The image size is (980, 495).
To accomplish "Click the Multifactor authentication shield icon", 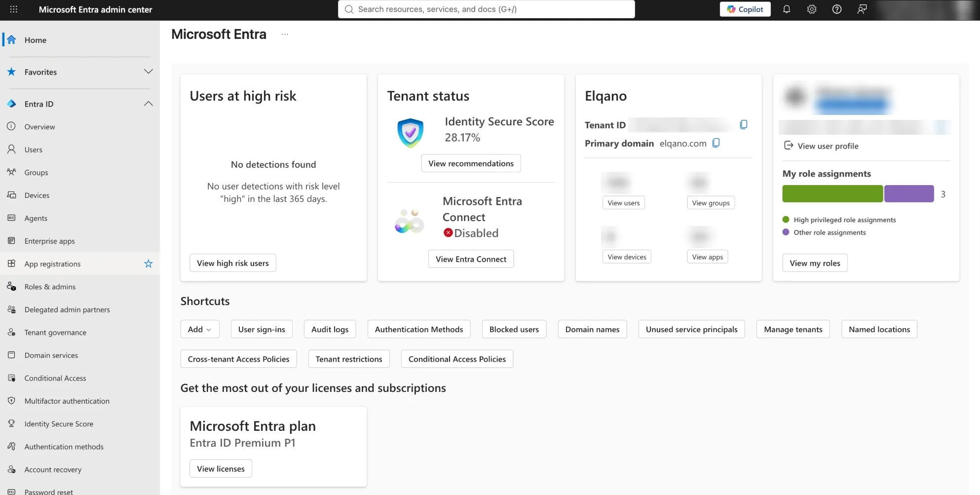I will click(x=11, y=401).
